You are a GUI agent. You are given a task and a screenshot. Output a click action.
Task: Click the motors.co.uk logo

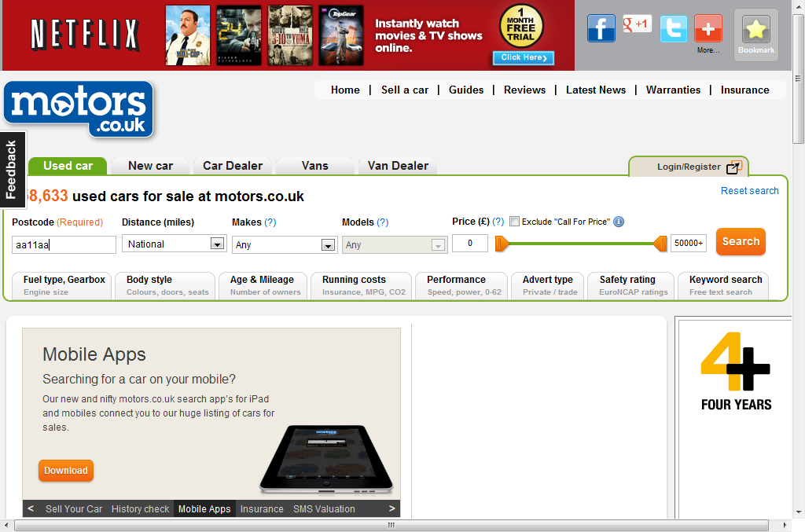click(x=79, y=109)
